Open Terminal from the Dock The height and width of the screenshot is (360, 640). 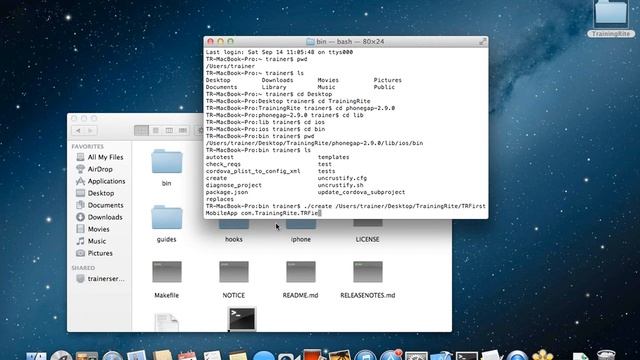coord(467,356)
